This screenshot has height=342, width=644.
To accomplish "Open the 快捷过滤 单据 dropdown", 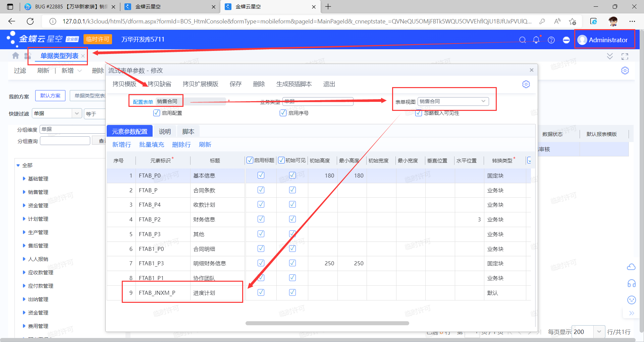I will (77, 114).
